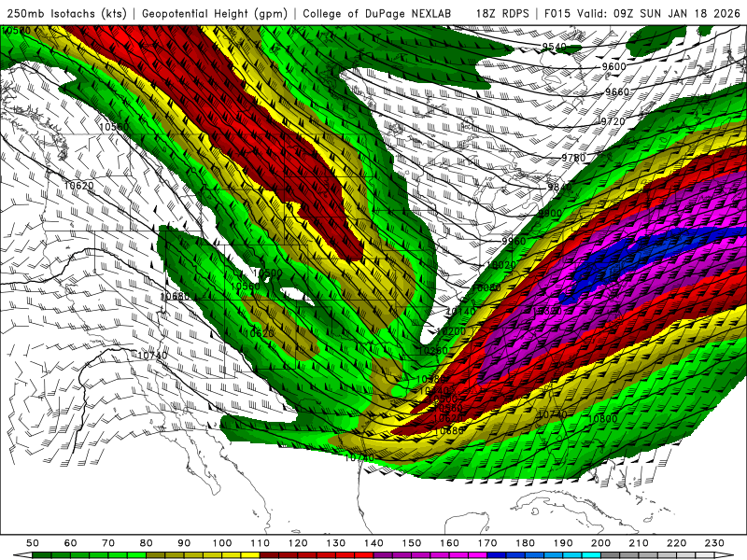Select the 10140 height contour label
This screenshot has height=560, width=747.
(460, 312)
